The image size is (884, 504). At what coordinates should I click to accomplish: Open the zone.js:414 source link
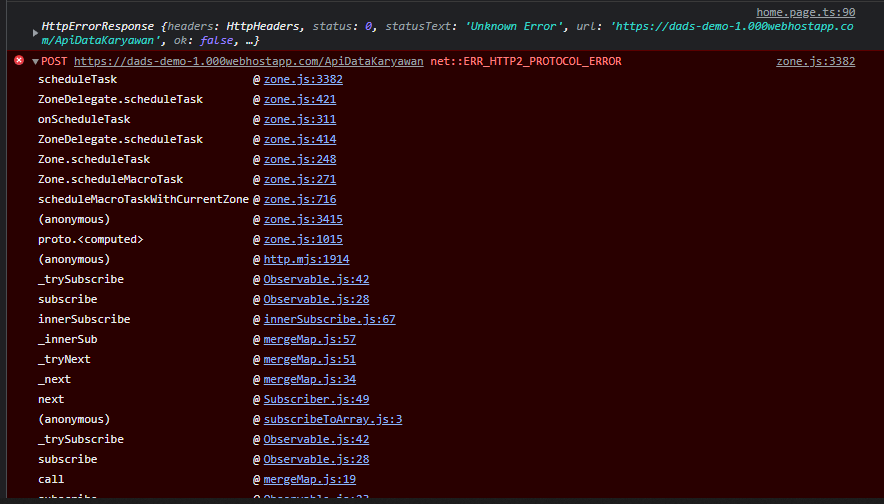(x=299, y=139)
